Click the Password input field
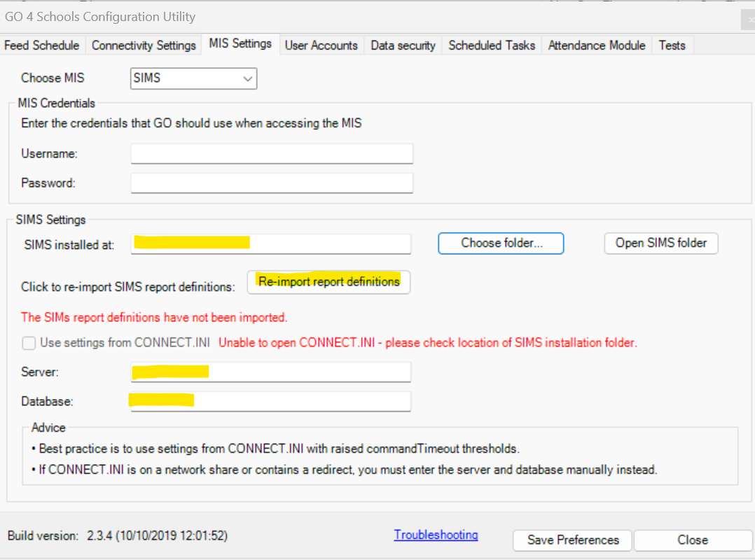The width and height of the screenshot is (755, 560). point(272,183)
